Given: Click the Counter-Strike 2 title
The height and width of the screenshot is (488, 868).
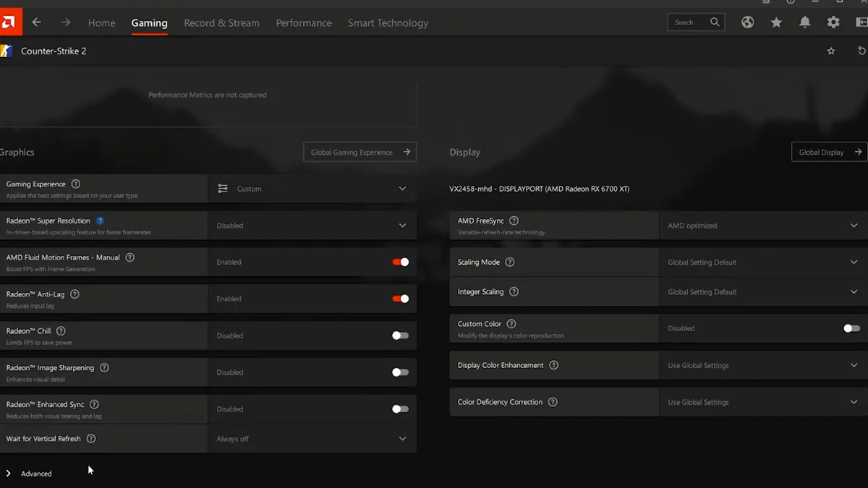Looking at the screenshot, I should [x=54, y=51].
